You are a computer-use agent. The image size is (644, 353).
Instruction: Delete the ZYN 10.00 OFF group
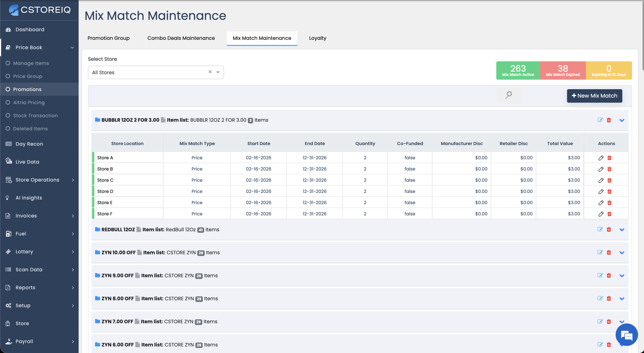(609, 252)
